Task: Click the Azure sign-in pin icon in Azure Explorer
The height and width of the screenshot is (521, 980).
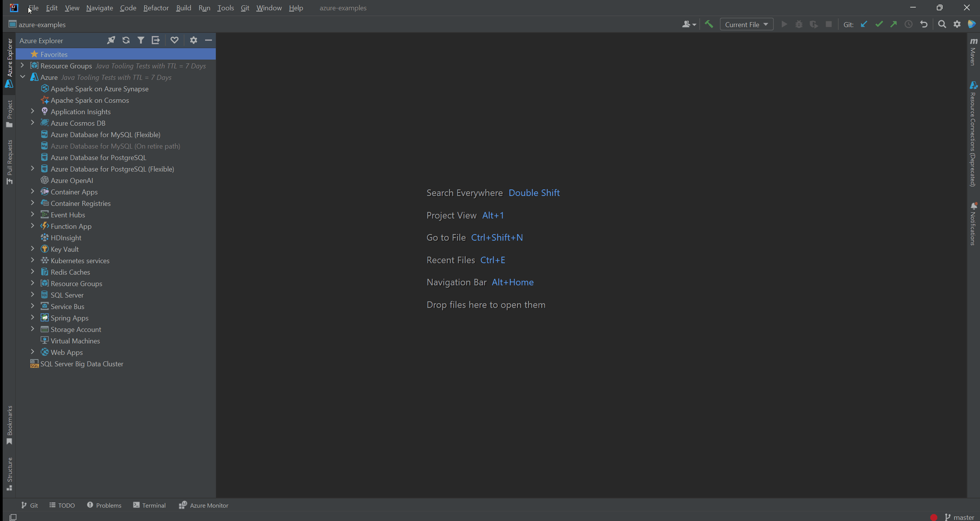Action: (x=111, y=40)
